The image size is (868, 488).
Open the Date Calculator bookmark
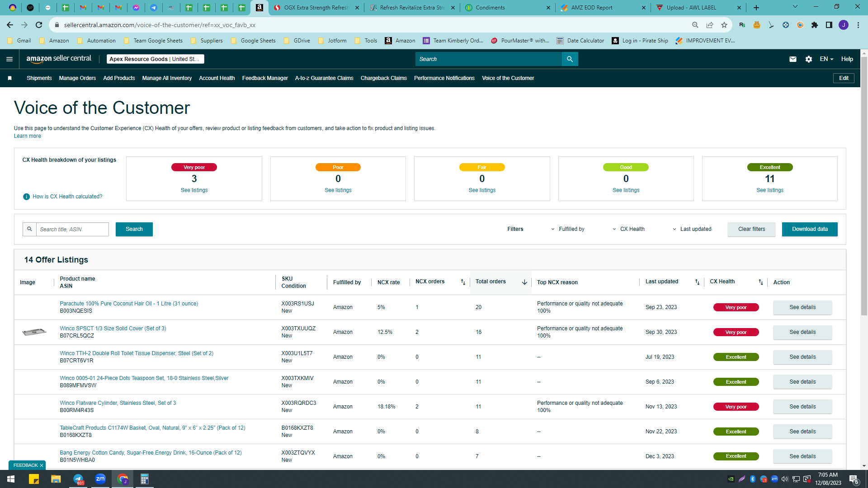(x=580, y=41)
